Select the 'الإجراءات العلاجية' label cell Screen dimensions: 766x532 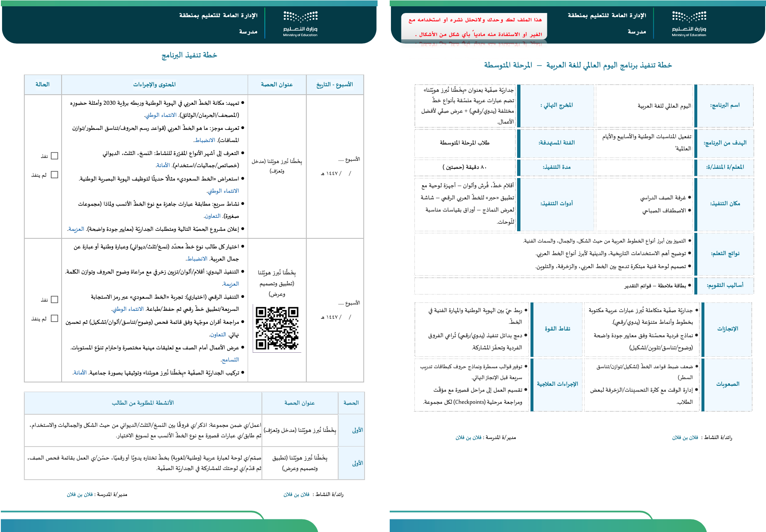pyautogui.click(x=557, y=384)
